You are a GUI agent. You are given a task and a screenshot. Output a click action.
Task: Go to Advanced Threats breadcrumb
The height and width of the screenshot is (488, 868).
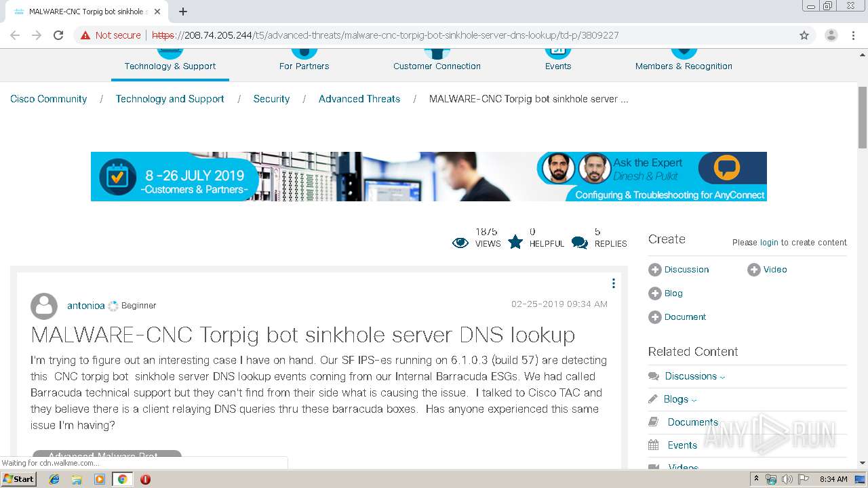[x=359, y=99]
